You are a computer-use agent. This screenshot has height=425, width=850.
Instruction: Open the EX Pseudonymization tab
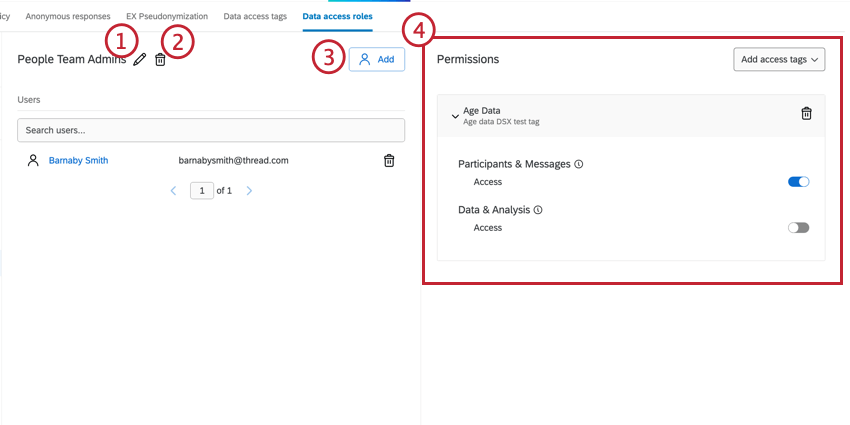(167, 16)
